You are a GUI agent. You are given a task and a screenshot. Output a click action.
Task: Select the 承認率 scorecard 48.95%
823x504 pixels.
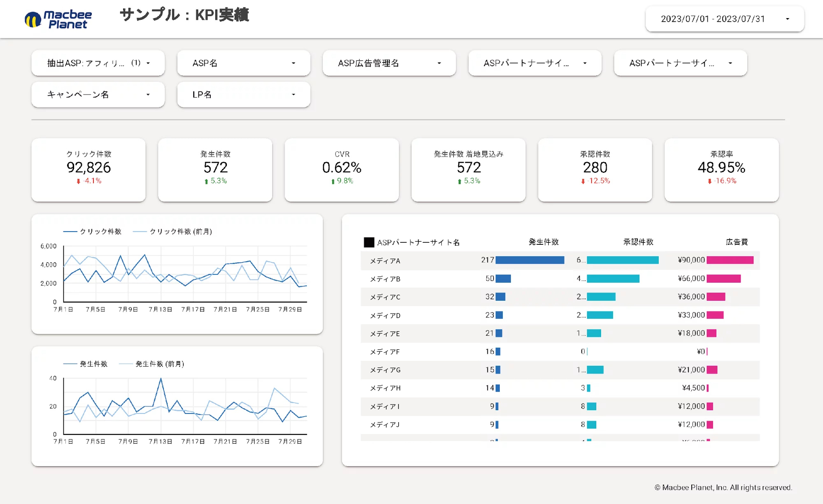click(x=722, y=170)
